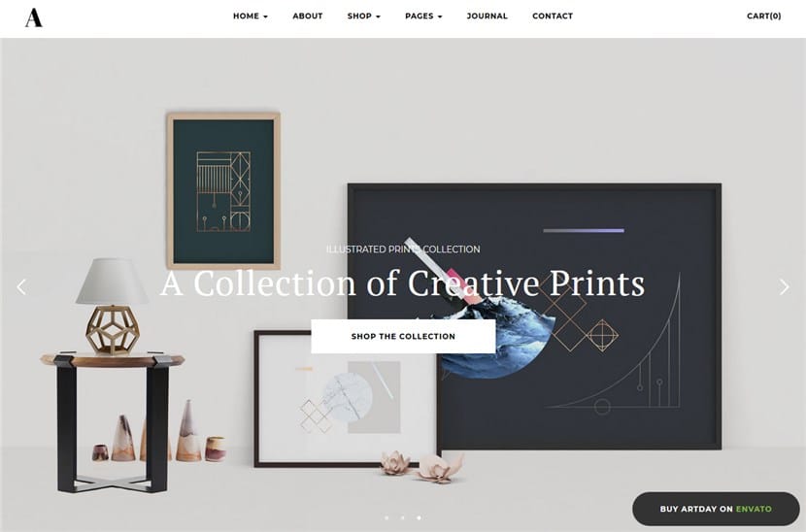
Task: Select second slider pagination dot
Action: coord(402,517)
